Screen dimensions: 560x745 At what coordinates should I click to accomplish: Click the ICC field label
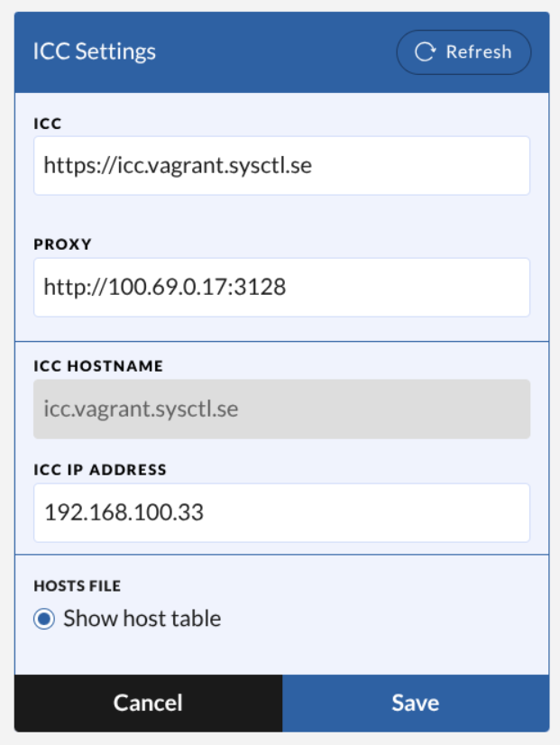pos(46,124)
